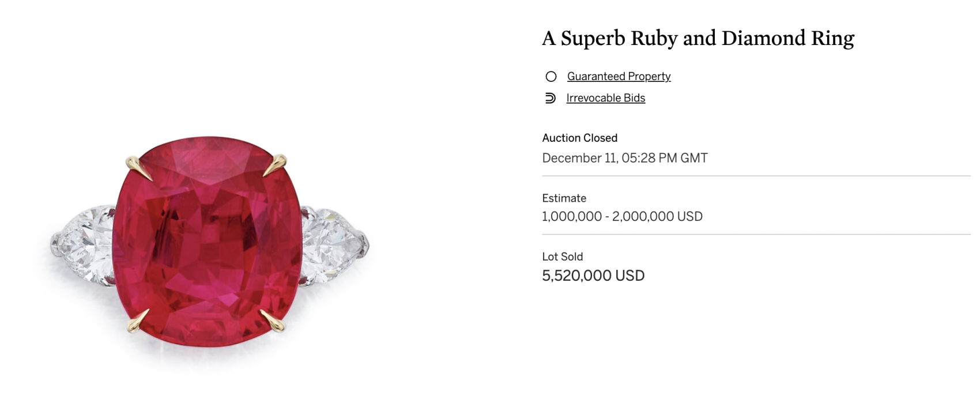Image resolution: width=980 pixels, height=407 pixels.
Task: Click the left pear-shaped diamond
Action: [84, 244]
